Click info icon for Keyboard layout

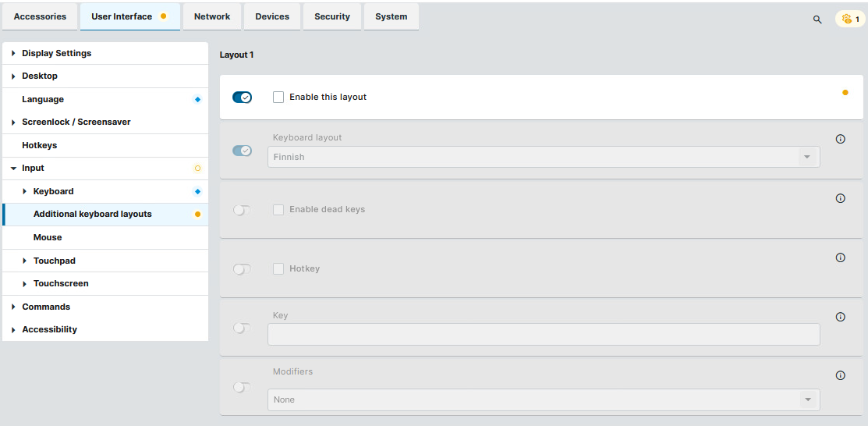(x=840, y=139)
